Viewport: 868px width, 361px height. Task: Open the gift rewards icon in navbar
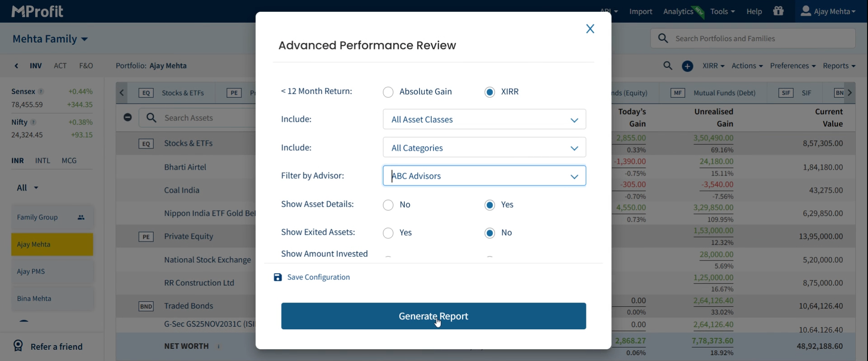(x=778, y=11)
